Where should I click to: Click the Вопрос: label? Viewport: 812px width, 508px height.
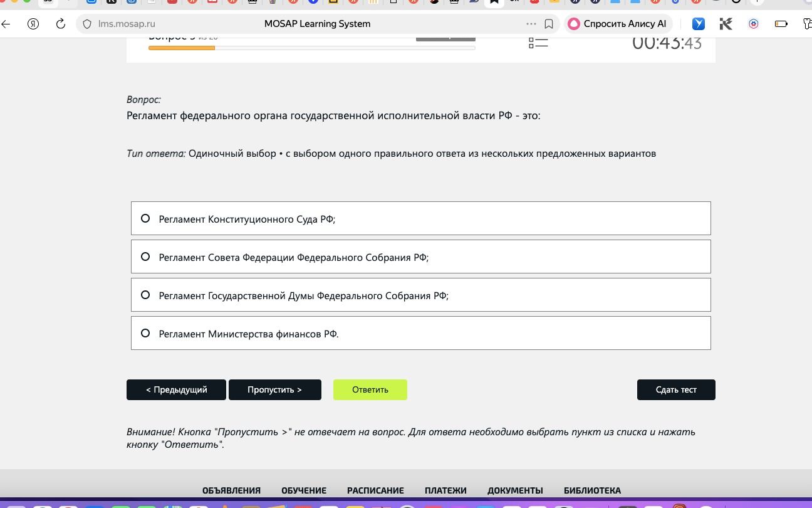coord(143,99)
